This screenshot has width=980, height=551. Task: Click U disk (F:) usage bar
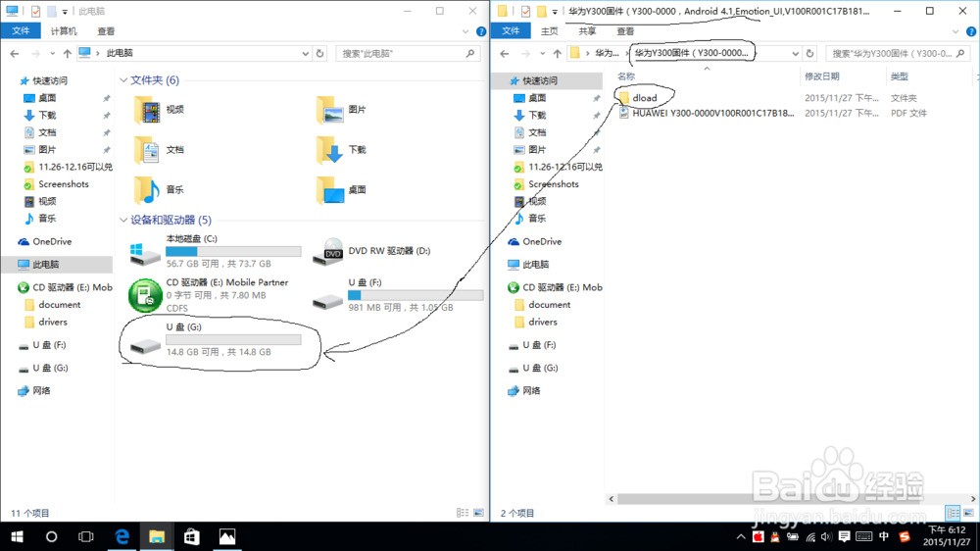point(416,294)
